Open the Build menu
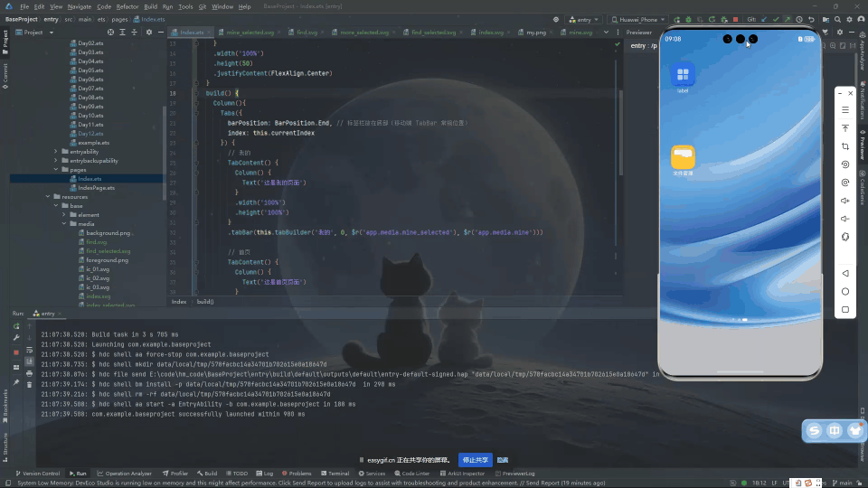Screen dimensions: 868x488 click(151, 6)
